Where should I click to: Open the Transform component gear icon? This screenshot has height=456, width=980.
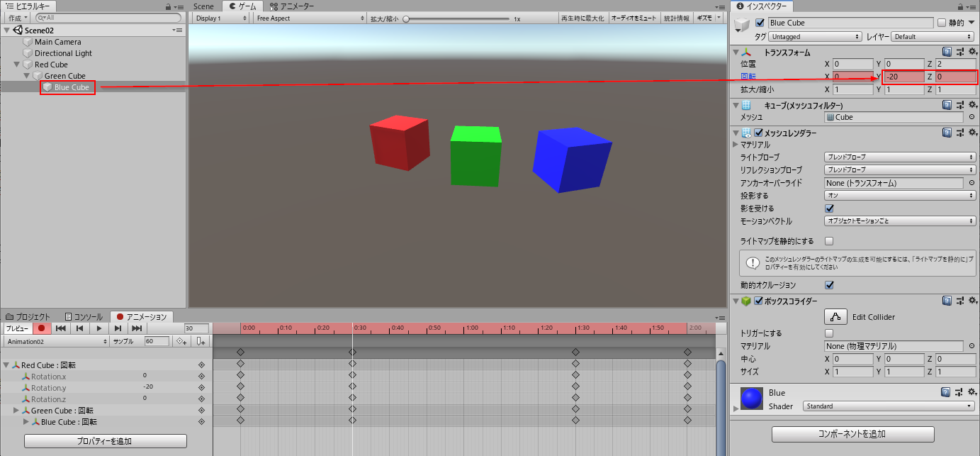click(972, 51)
